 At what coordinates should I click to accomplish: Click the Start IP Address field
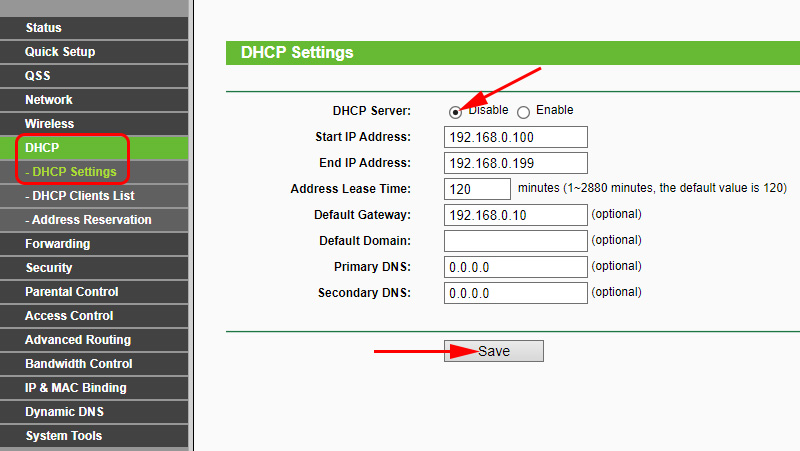[x=515, y=137]
